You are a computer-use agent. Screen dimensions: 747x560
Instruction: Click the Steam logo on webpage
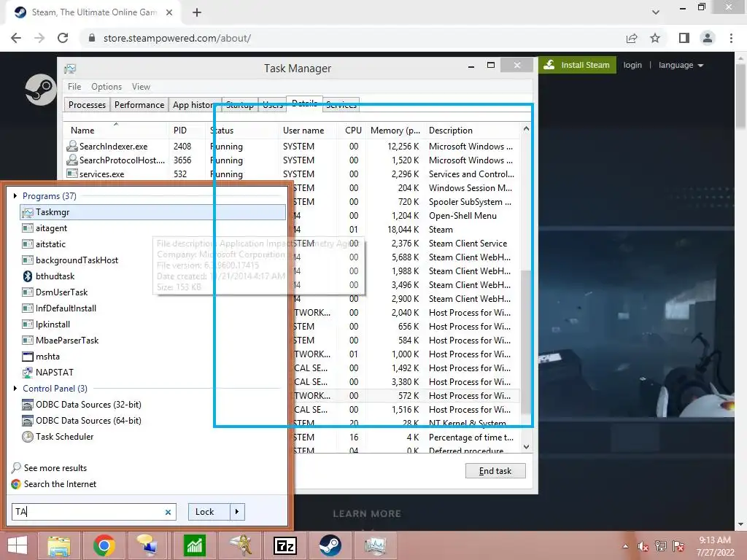click(41, 90)
